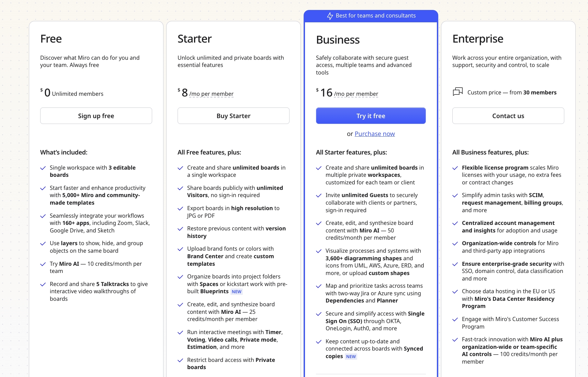Click the Free plan heading
Image resolution: width=588 pixels, height=377 pixels.
point(51,39)
